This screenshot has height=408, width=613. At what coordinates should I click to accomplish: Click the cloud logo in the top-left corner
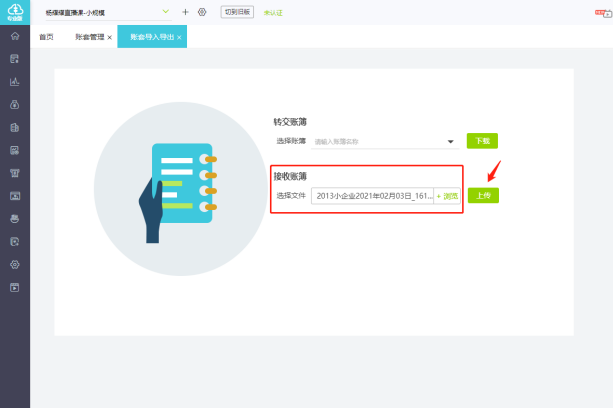tap(15, 12)
